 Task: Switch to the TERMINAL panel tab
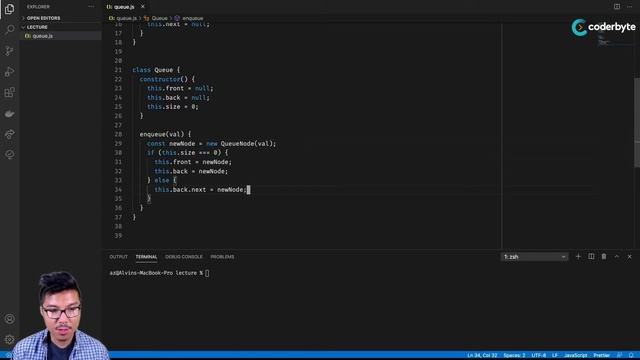coord(146,257)
